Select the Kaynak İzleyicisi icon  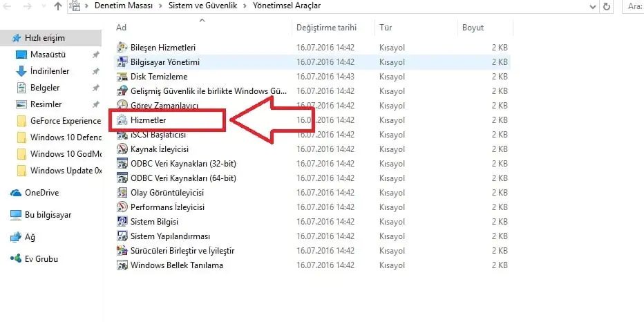point(122,149)
